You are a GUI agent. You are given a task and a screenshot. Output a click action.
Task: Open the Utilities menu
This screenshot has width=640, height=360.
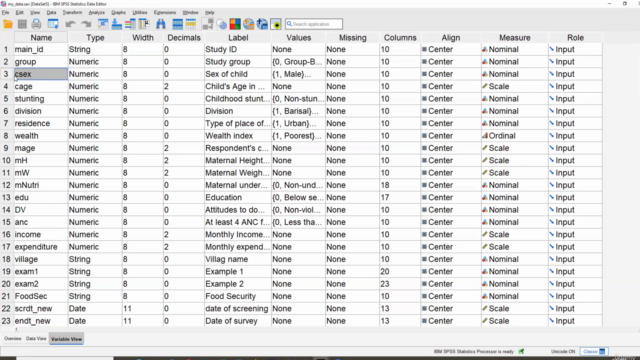coord(140,13)
